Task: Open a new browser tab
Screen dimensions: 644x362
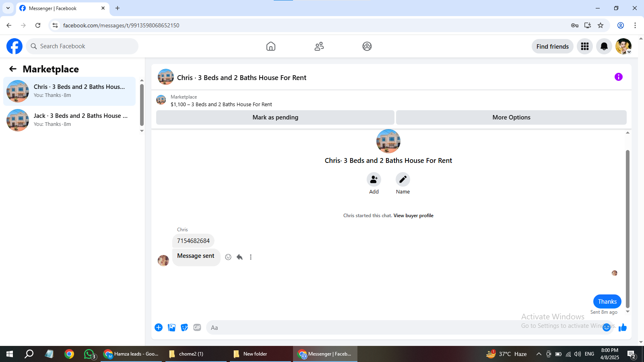Action: [x=118, y=8]
